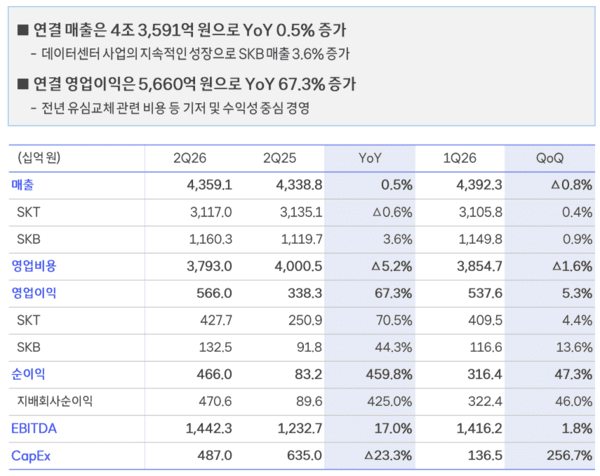The height and width of the screenshot is (476, 600).
Task: Click the SKB label in the 1,160.3 row
Action: (29, 239)
